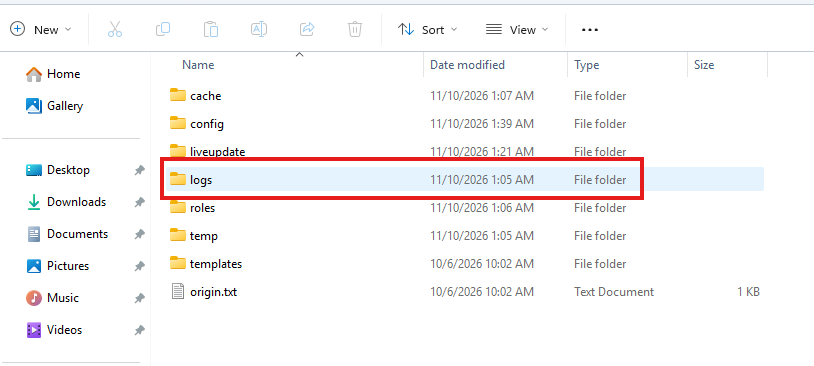Click the pin icon beside Pictures
Image resolution: width=814 pixels, height=366 pixels.
(x=140, y=266)
